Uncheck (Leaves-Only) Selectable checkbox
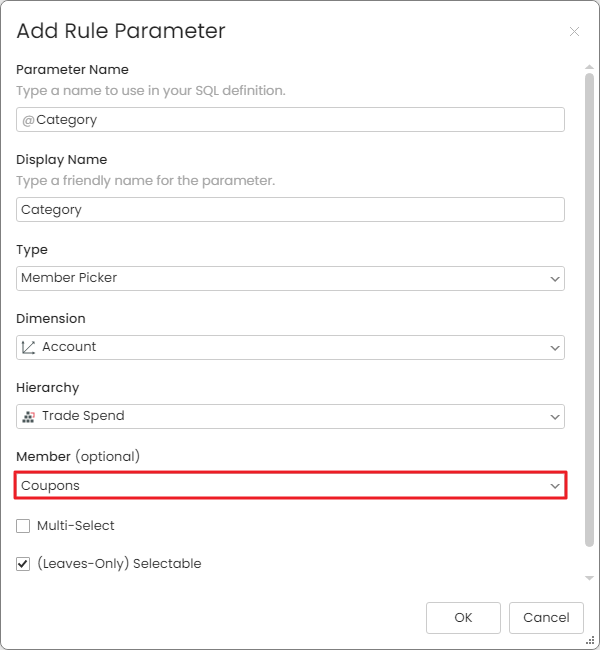Image resolution: width=600 pixels, height=650 pixels. point(23,564)
